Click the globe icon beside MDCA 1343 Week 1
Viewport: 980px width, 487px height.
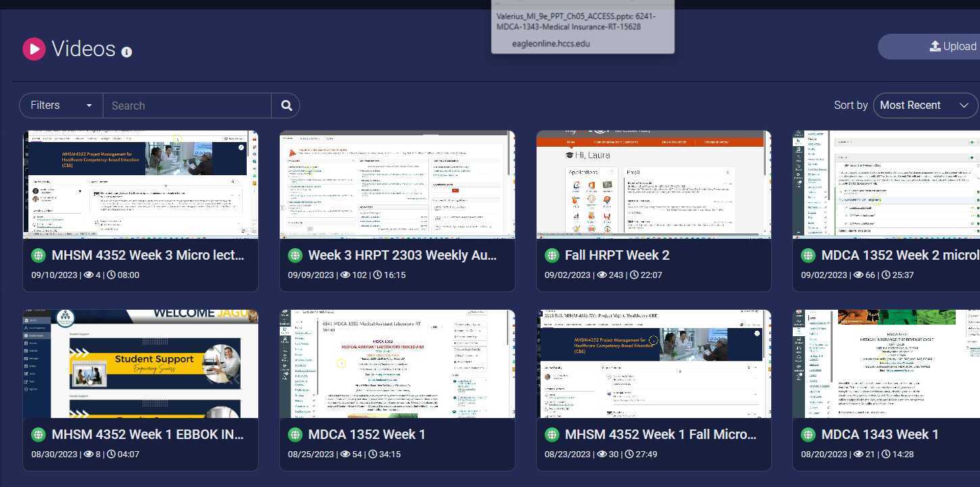[808, 435]
